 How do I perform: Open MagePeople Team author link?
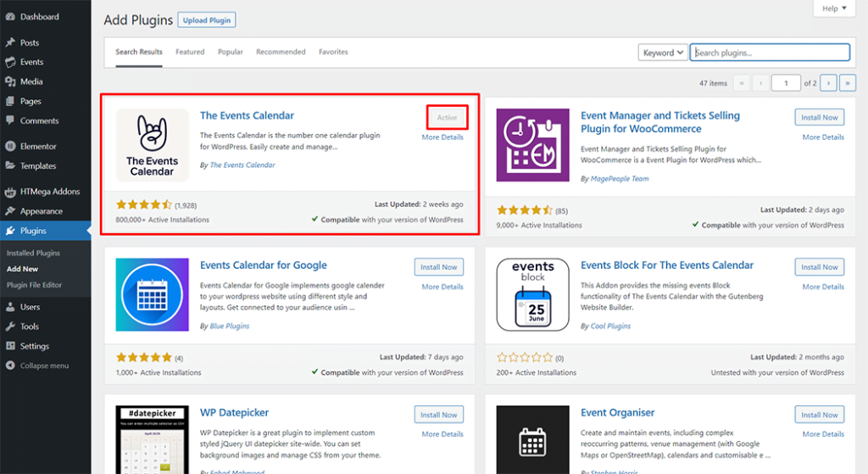coord(620,179)
